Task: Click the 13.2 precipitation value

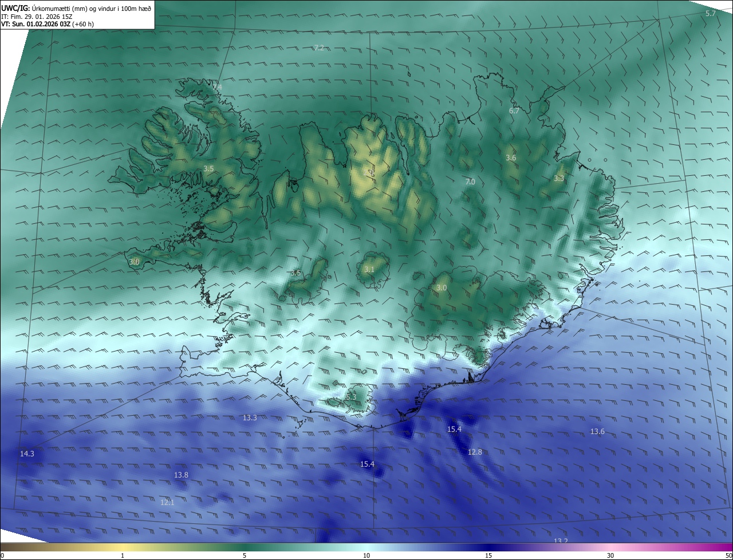Action: pos(561,541)
